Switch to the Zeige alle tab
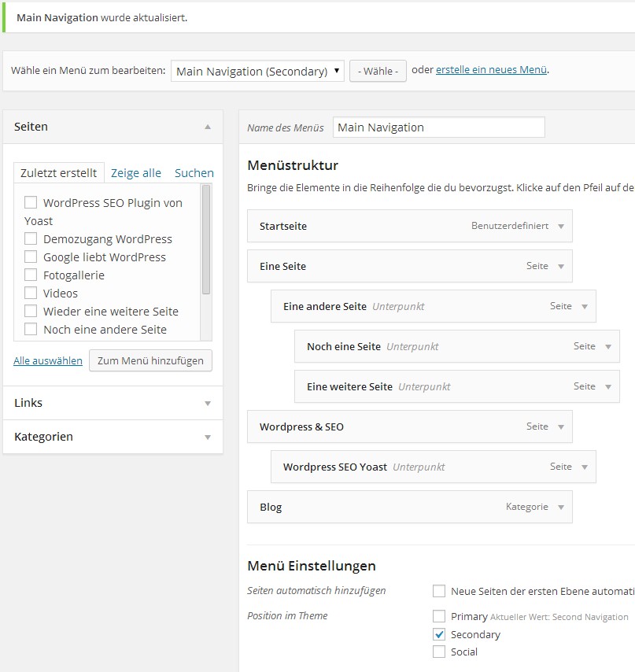 point(136,172)
